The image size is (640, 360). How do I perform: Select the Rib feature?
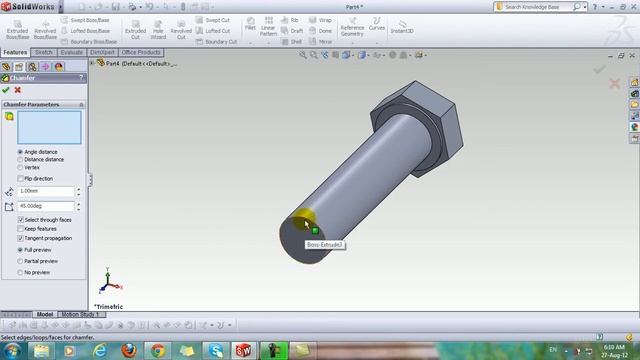290,20
